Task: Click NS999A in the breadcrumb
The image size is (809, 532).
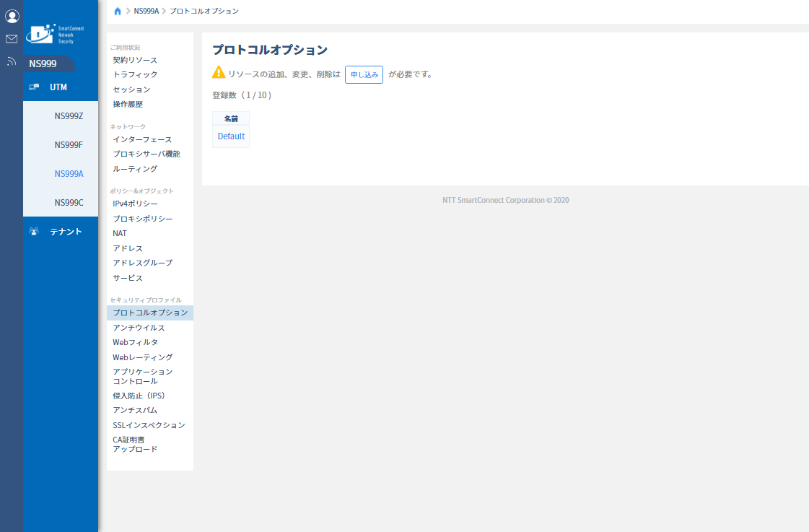Action: click(x=147, y=11)
